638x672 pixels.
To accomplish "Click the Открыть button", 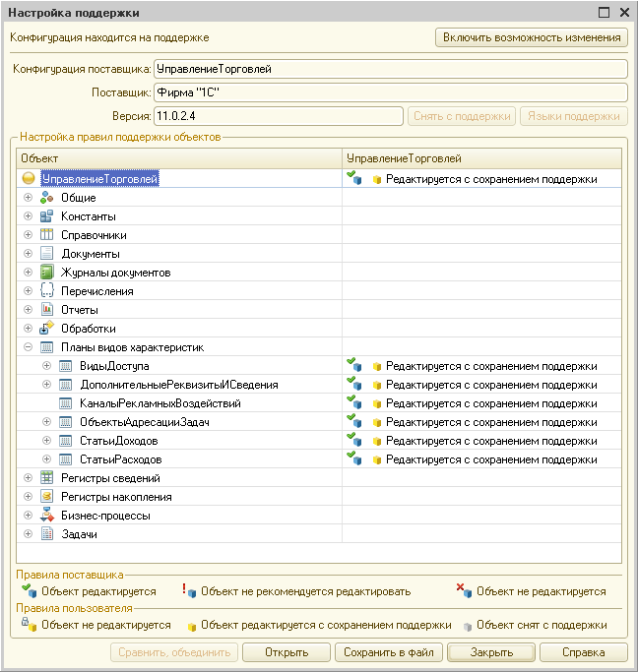I will tap(287, 652).
